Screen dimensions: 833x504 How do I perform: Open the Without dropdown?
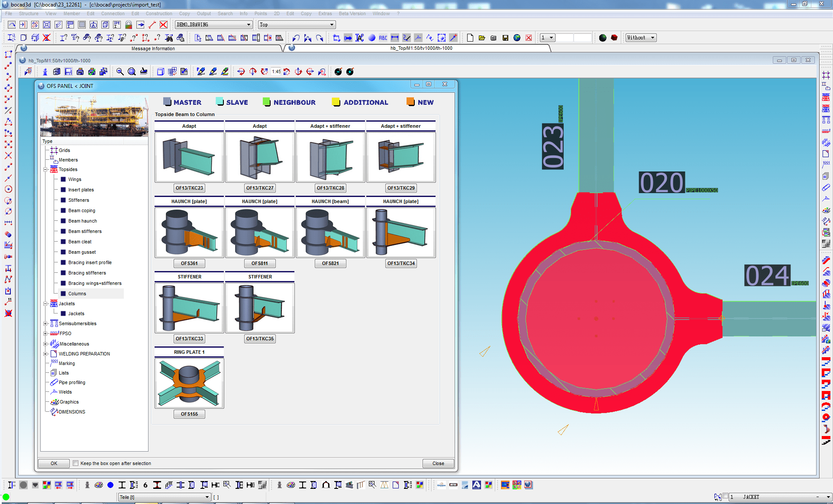[652, 38]
